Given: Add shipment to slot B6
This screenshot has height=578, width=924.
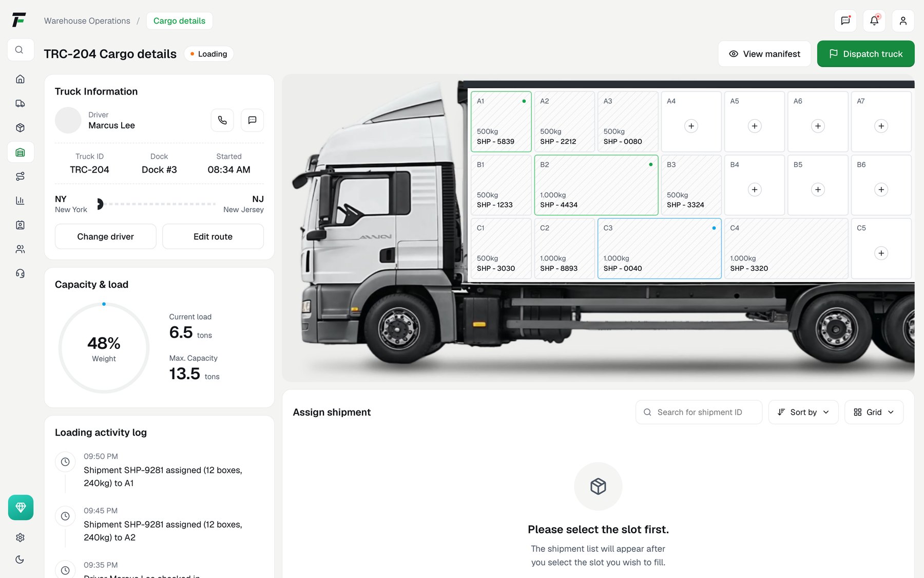Looking at the screenshot, I should (881, 190).
